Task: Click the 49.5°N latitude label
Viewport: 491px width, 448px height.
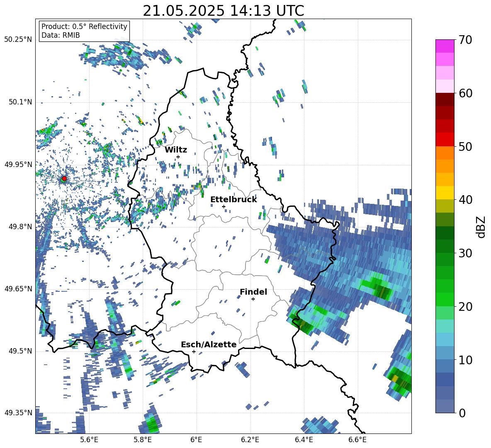Action: coord(20,351)
